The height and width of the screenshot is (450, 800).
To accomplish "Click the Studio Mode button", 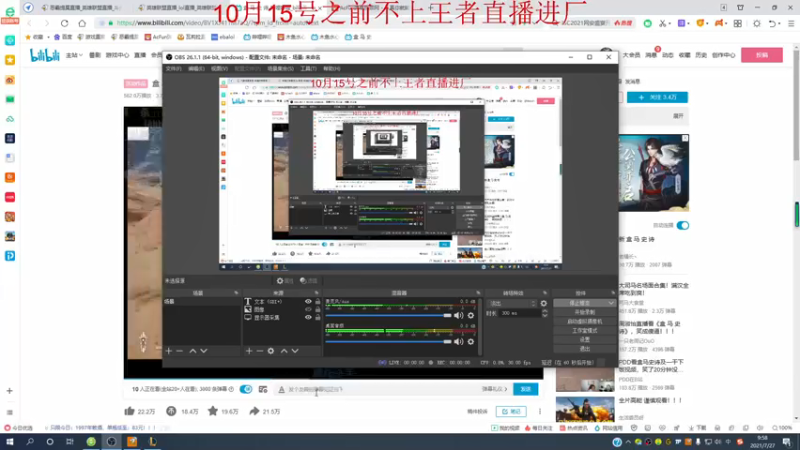I will [x=585, y=331].
